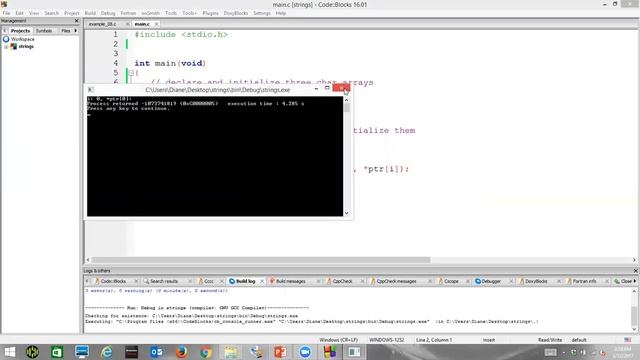Open the Help menu
Screen dimensions: 640x360
coord(280,13)
